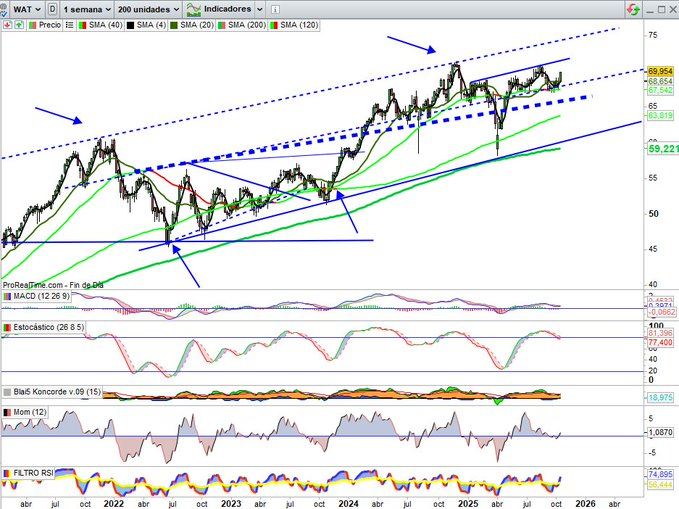Viewport: 679px width, 509px height.
Task: Open the list icon beside Precio
Action: pos(69,25)
